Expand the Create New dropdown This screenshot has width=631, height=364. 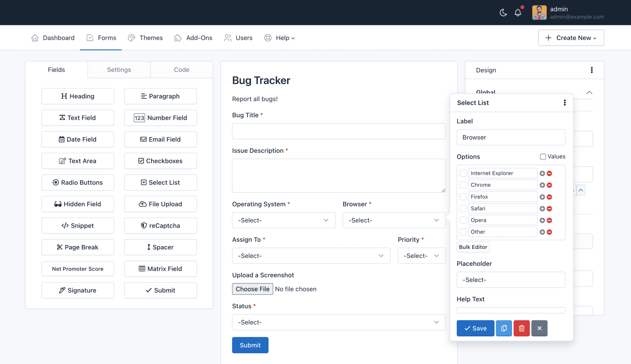click(x=571, y=38)
